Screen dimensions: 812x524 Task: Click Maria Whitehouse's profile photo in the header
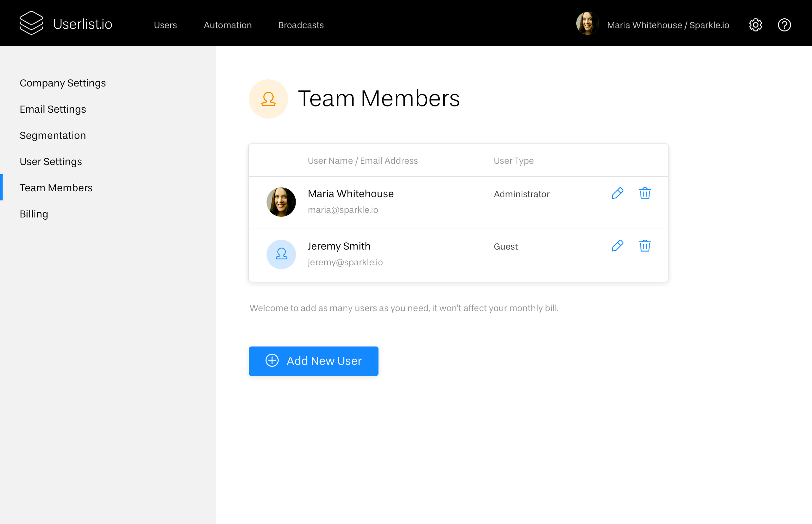[x=587, y=24]
